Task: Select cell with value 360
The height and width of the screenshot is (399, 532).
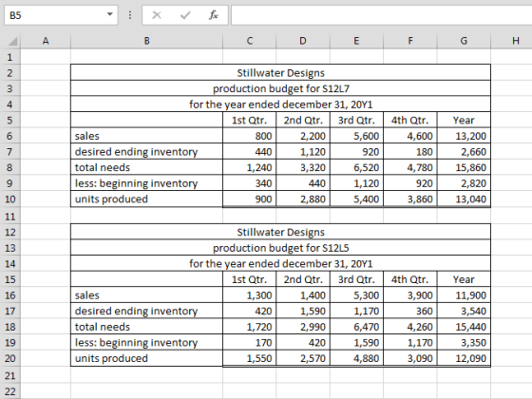Action: (x=410, y=311)
